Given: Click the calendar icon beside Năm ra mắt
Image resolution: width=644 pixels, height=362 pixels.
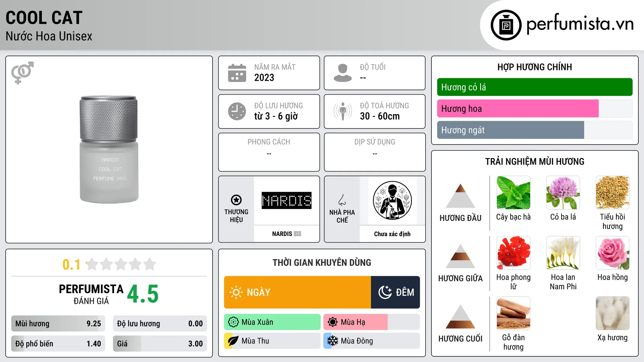Looking at the screenshot, I should pyautogui.click(x=237, y=73).
